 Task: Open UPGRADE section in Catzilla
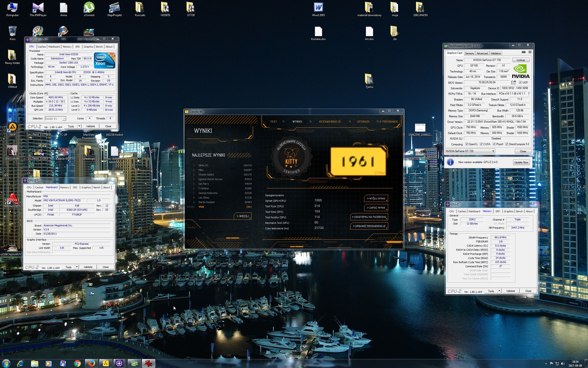(363, 121)
